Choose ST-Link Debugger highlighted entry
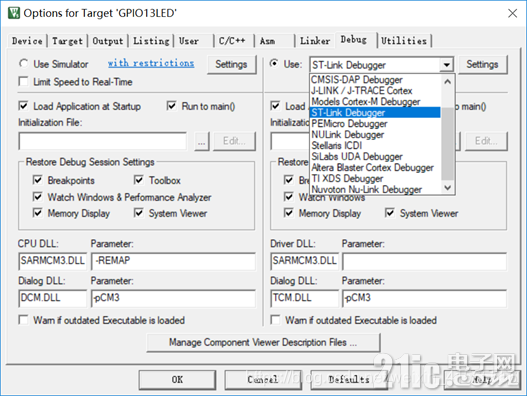Screen dimensions: 527x396 375,113
